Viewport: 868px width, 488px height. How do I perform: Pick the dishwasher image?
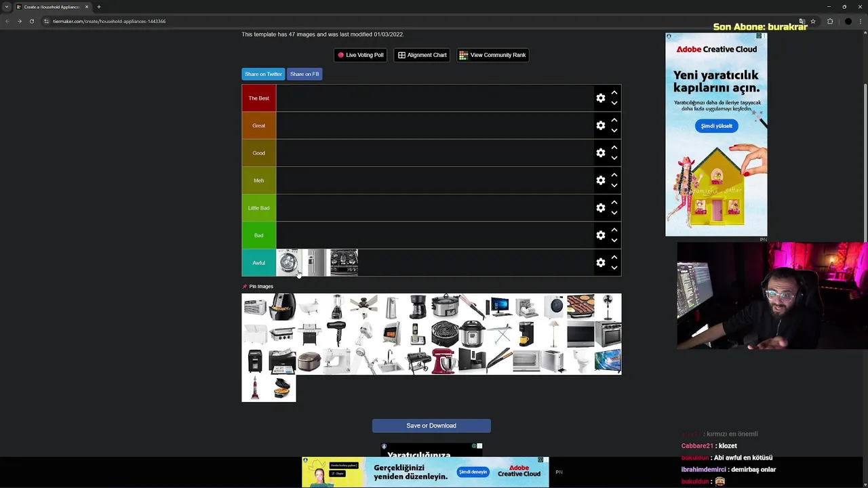pyautogui.click(x=526, y=307)
